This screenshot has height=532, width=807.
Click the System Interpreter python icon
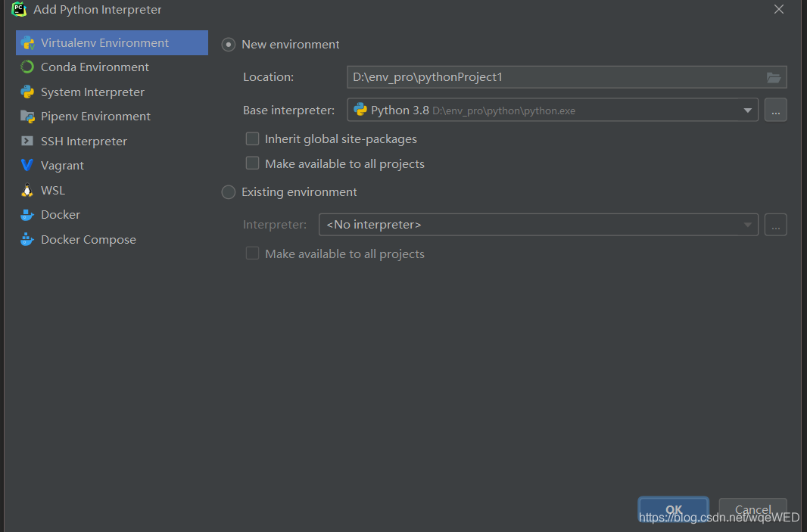pos(27,92)
